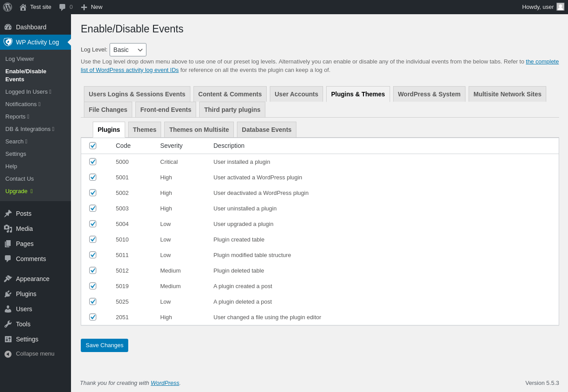This screenshot has height=392, width=568.
Task: Disable event 5000 plugin installed checkbox
Action: click(x=93, y=162)
